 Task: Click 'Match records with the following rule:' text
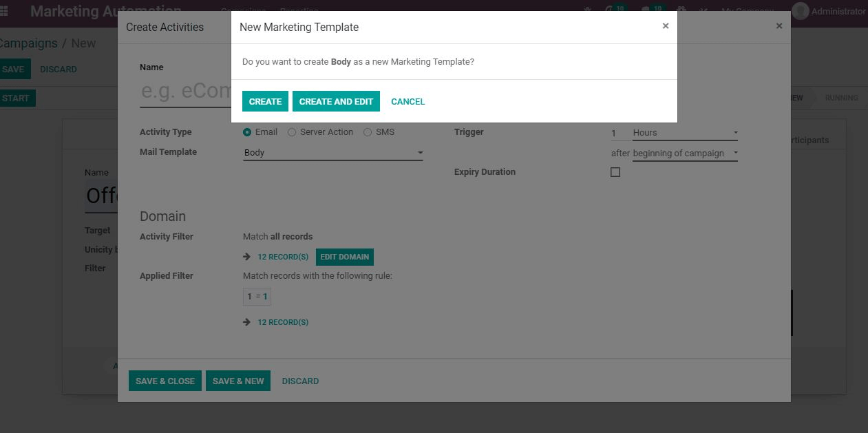click(317, 276)
